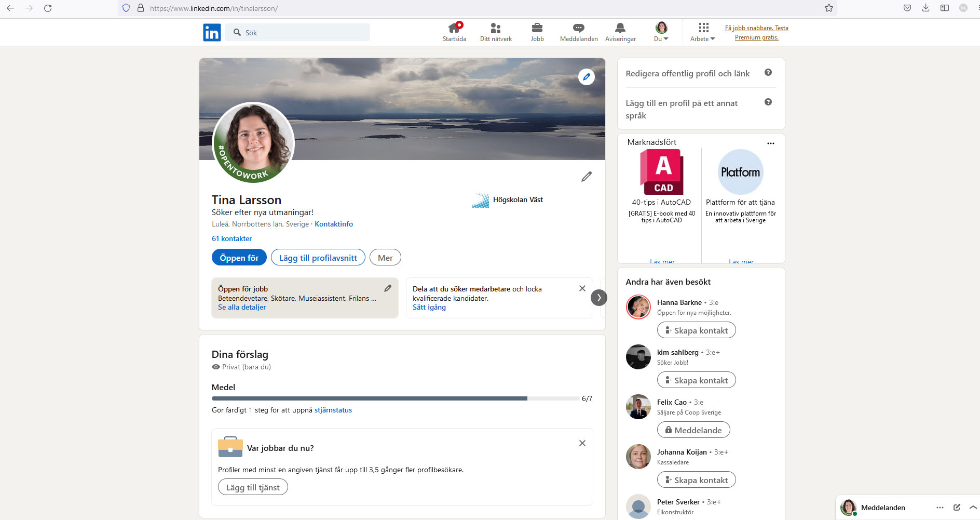Click the profile strength progress bar
This screenshot has height=520, width=980.
(396, 398)
